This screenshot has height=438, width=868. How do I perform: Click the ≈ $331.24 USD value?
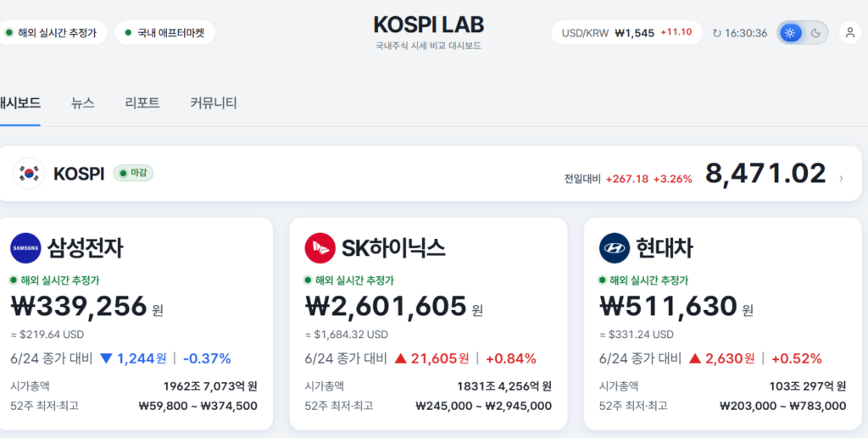point(637,335)
